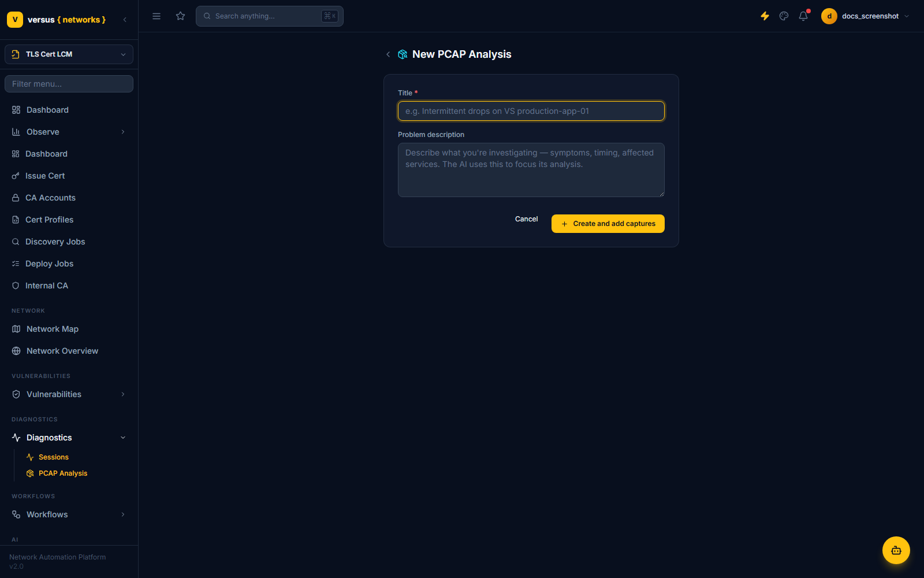Viewport: 924px width, 578px height.
Task: Go back using arrow beside New PCAP Analysis
Action: [388, 54]
